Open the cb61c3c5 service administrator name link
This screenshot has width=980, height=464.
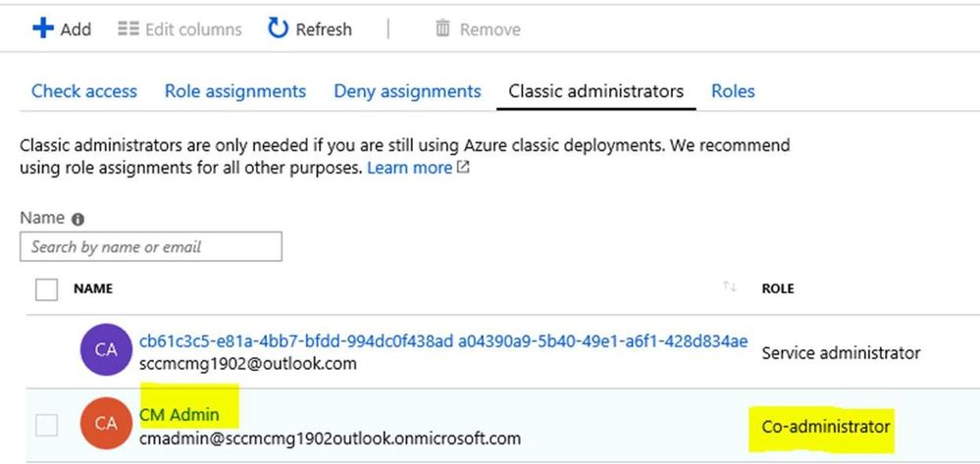(x=443, y=340)
